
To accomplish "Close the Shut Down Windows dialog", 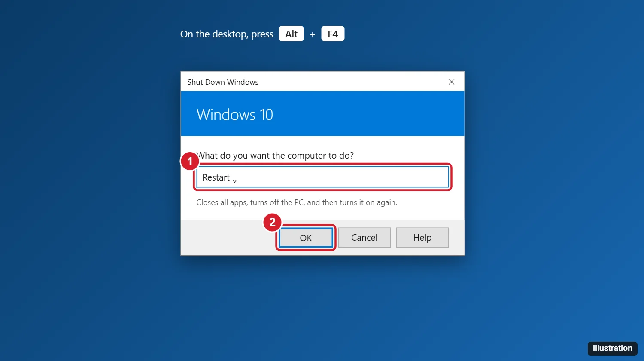I will [x=451, y=82].
